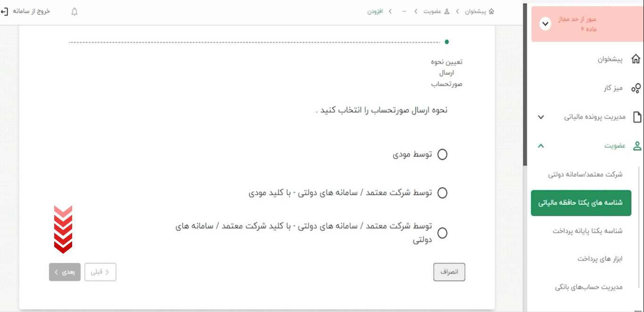Viewport: 644px width, 312px height.
Task: Click the notification bell icon
Action: (x=74, y=12)
